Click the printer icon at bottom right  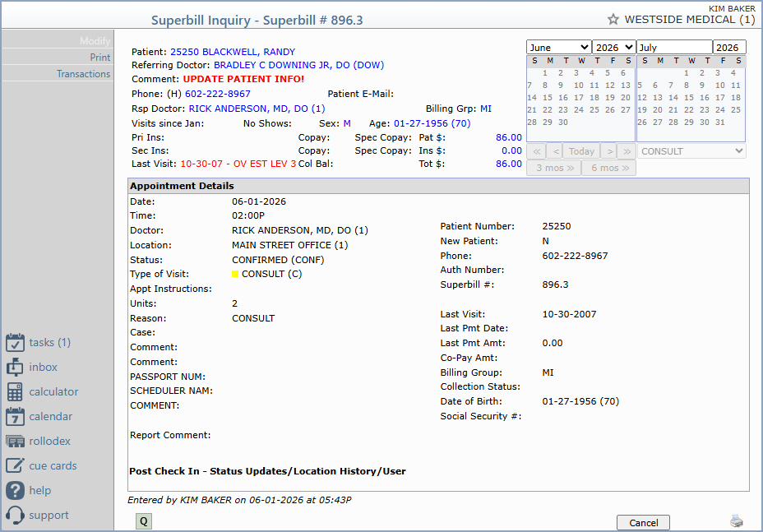click(x=737, y=521)
